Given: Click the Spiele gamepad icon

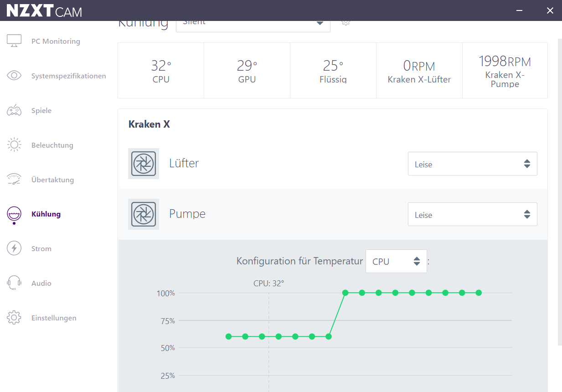Looking at the screenshot, I should click(14, 110).
